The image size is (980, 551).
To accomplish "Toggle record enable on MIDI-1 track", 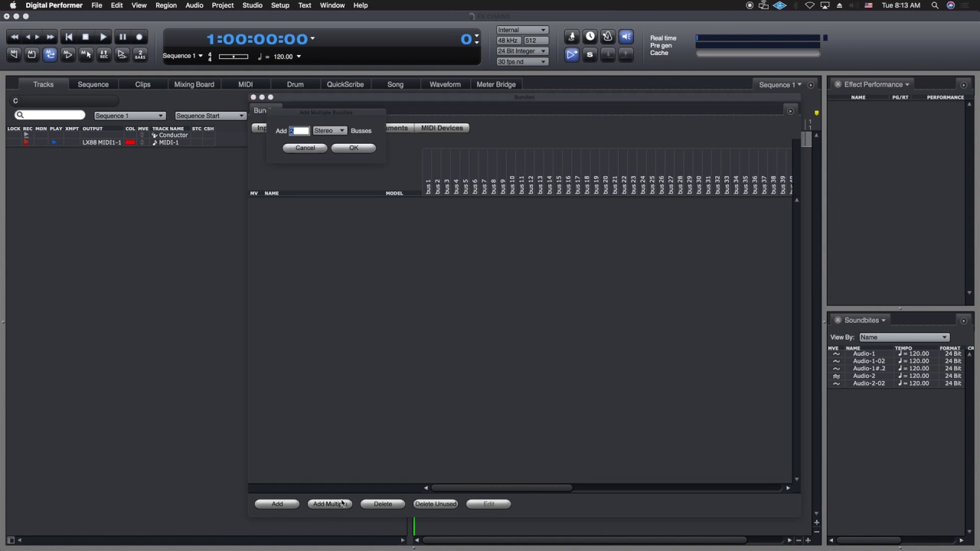I will coord(26,142).
